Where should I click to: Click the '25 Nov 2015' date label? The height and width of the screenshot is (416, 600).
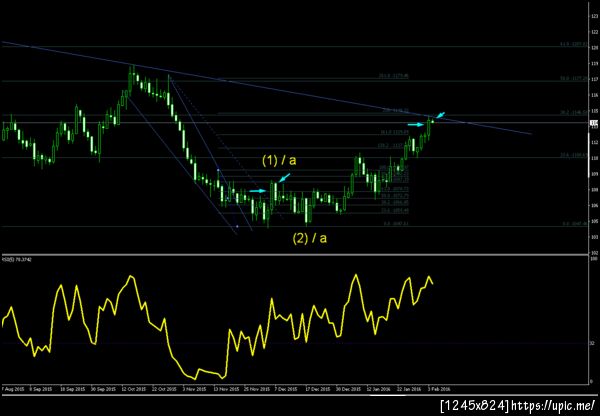[x=257, y=389]
